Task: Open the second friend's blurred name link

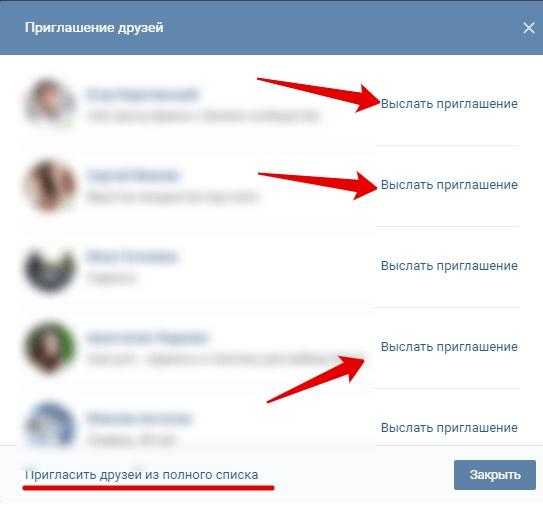Action: pyautogui.click(x=133, y=175)
